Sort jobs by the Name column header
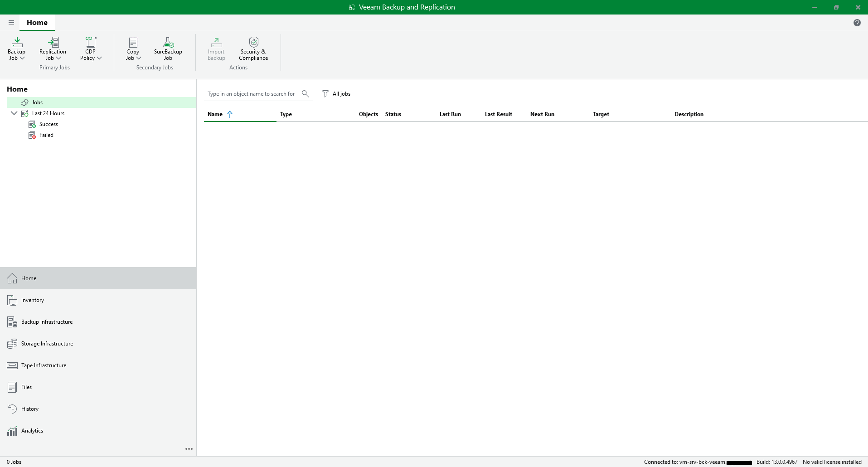 pyautogui.click(x=215, y=114)
